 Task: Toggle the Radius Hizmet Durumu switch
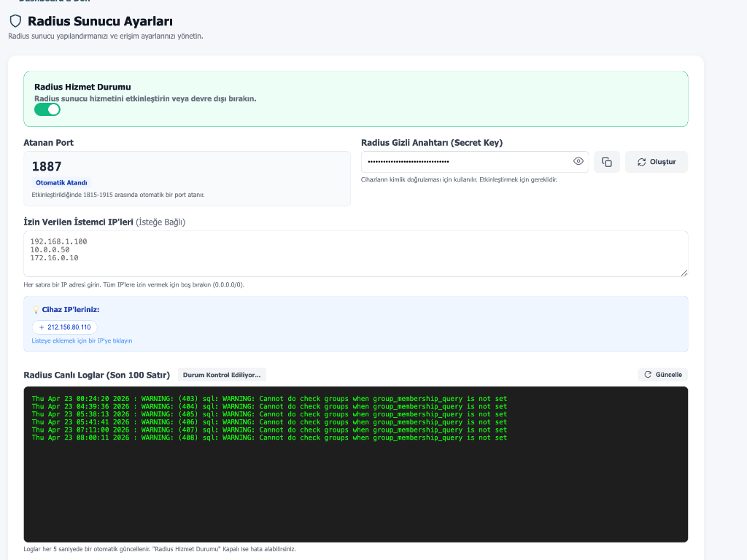pos(47,109)
